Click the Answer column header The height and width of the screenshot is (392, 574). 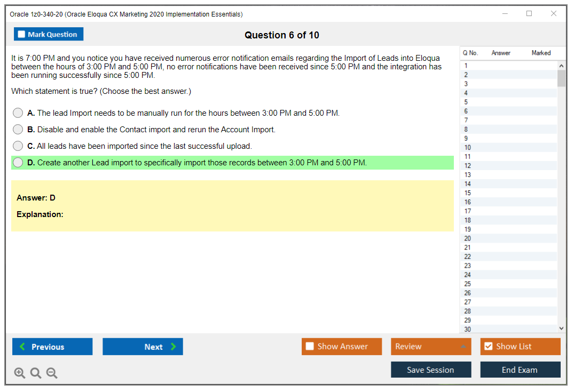pyautogui.click(x=501, y=53)
